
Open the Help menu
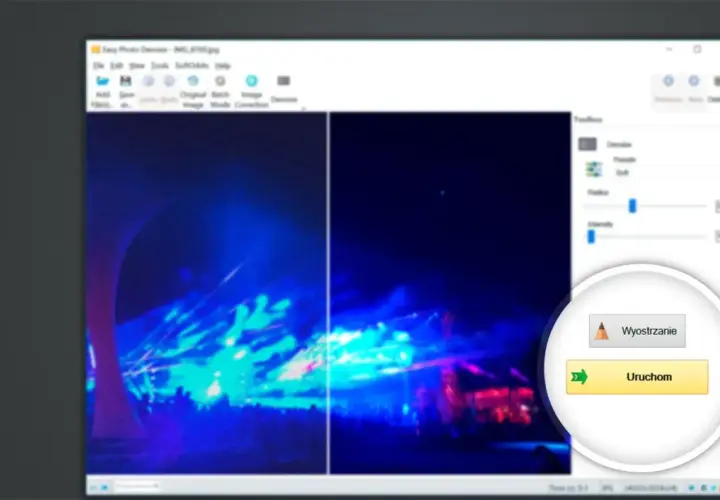(x=223, y=66)
